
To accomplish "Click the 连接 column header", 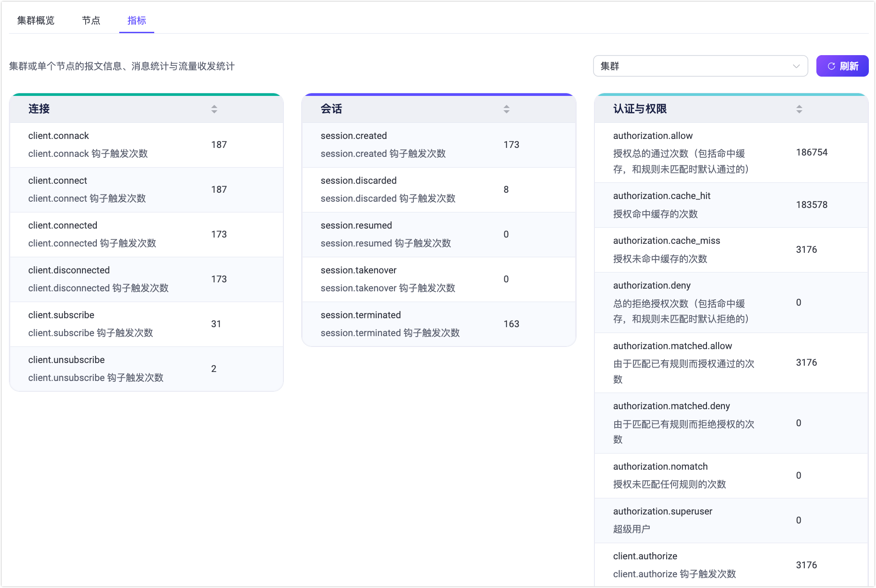I will [39, 109].
